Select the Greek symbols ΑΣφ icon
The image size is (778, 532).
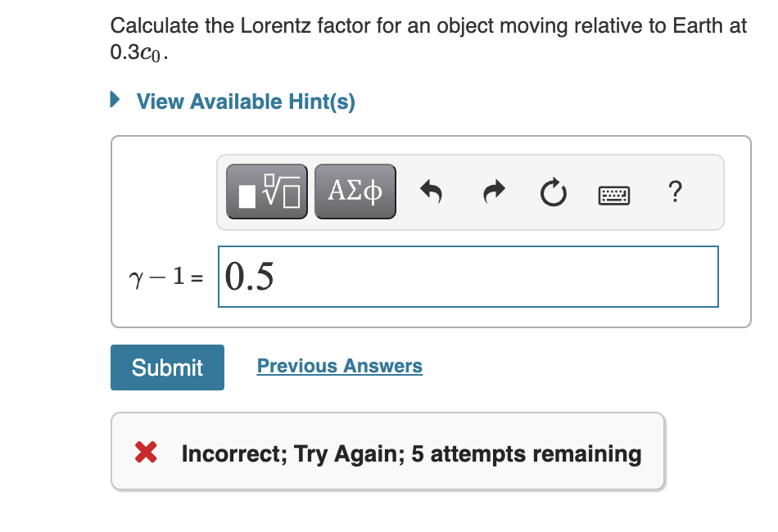pyautogui.click(x=355, y=191)
